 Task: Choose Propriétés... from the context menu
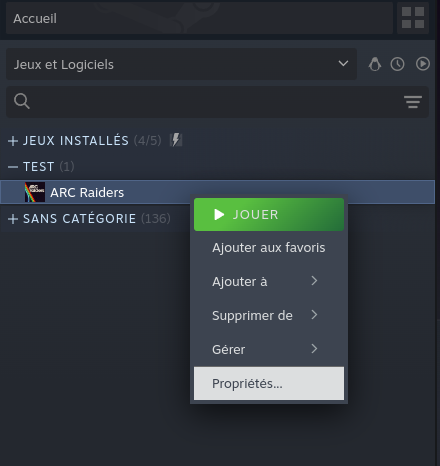point(269,383)
